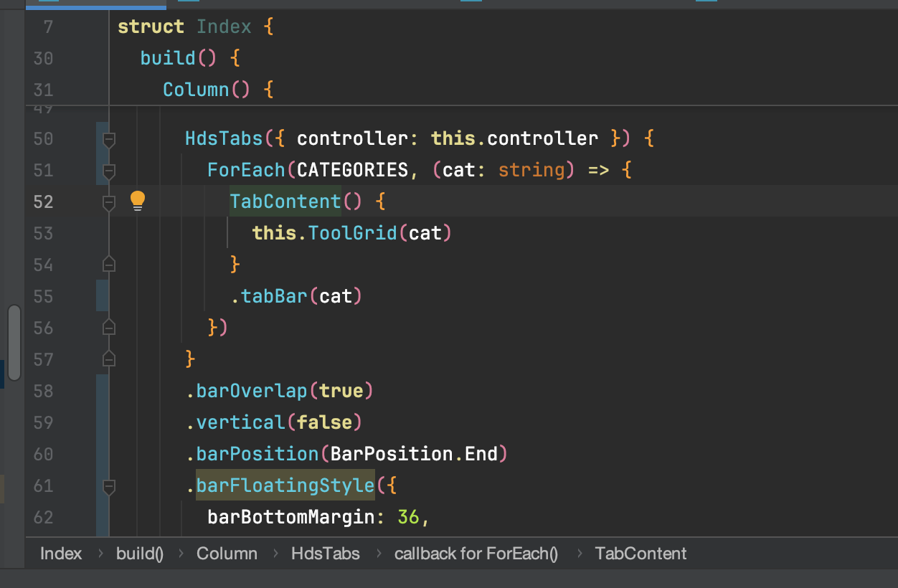Screen dimensions: 898x588
Task: Click 'this.controller' on line 50
Action: 515,138
